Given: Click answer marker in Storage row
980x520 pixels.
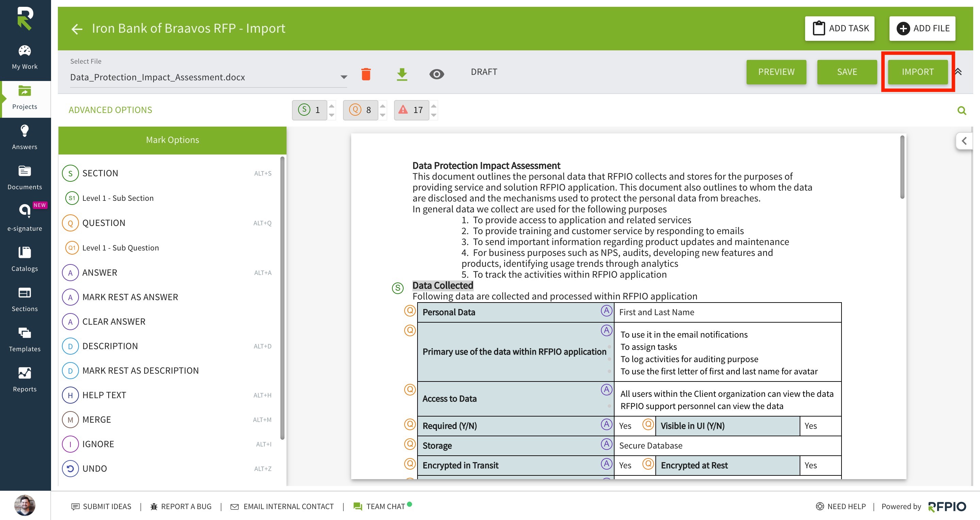Looking at the screenshot, I should 606,444.
